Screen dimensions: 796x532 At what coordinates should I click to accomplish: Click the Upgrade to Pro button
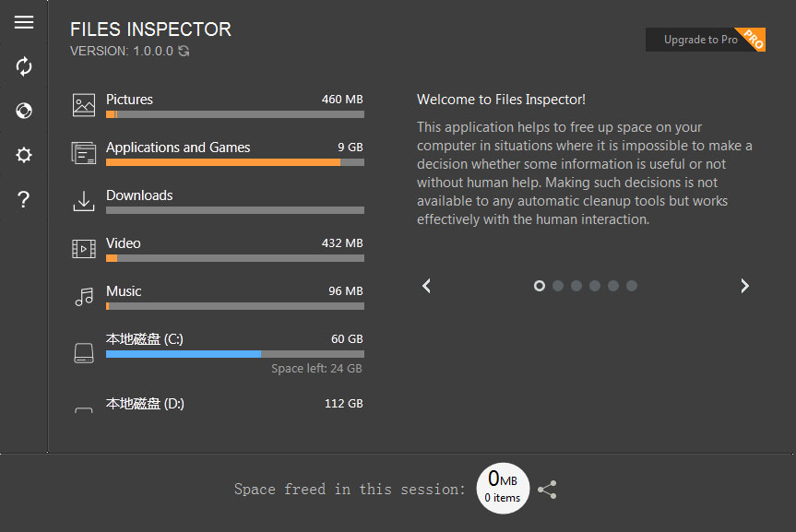705,40
